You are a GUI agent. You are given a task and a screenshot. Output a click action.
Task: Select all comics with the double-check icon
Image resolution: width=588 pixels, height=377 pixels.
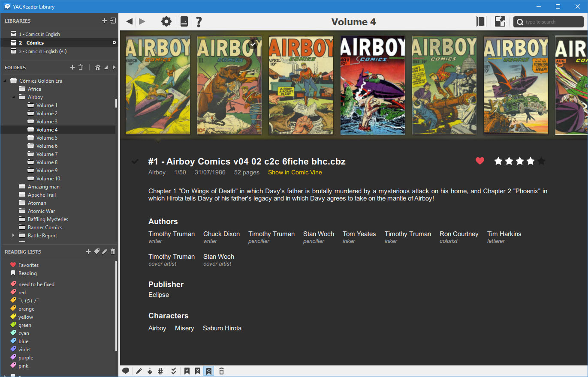174,371
